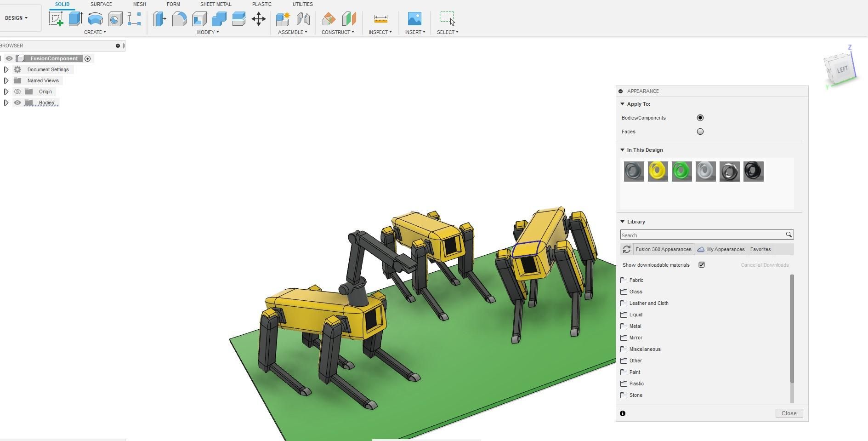Hide the Bodies folder visibility
868x441 pixels.
[x=17, y=103]
